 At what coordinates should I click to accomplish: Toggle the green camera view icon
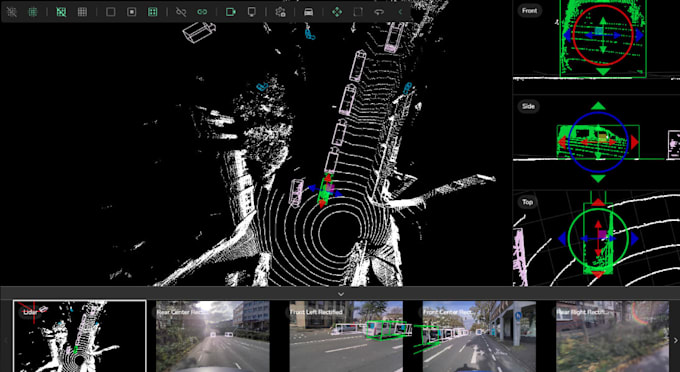pyautogui.click(x=230, y=12)
